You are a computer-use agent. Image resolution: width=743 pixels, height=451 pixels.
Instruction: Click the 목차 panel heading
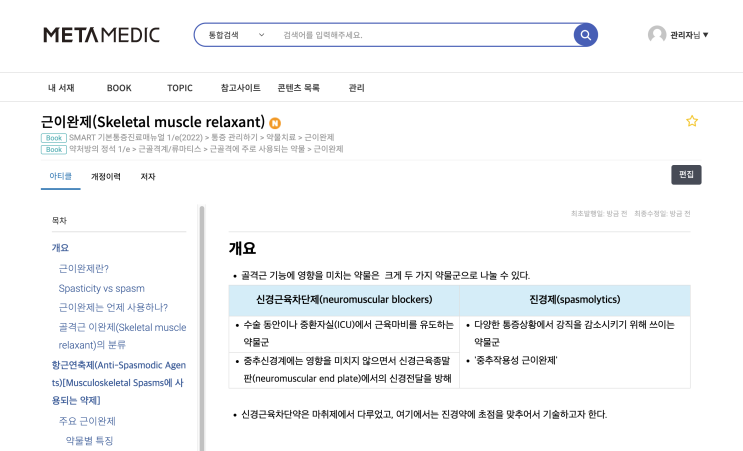click(x=59, y=220)
